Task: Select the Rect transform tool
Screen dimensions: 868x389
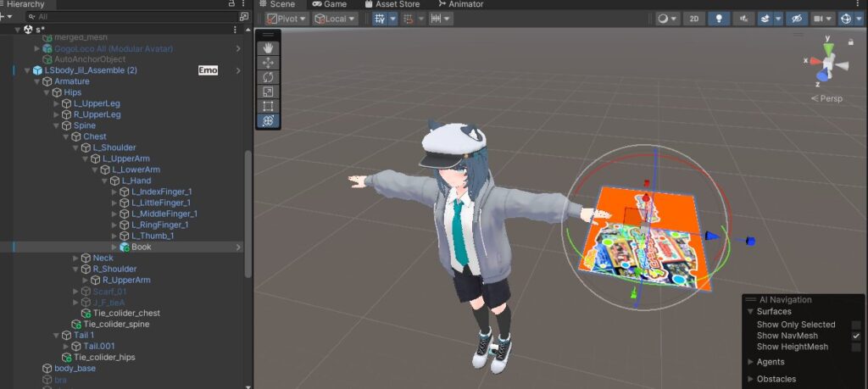Action: pyautogui.click(x=268, y=106)
